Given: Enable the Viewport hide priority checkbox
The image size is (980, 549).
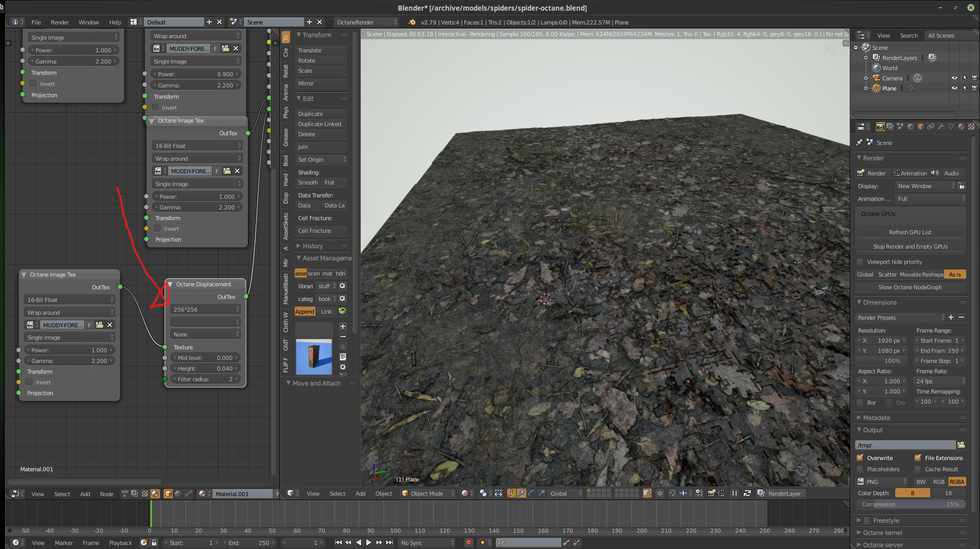Looking at the screenshot, I should 860,262.
